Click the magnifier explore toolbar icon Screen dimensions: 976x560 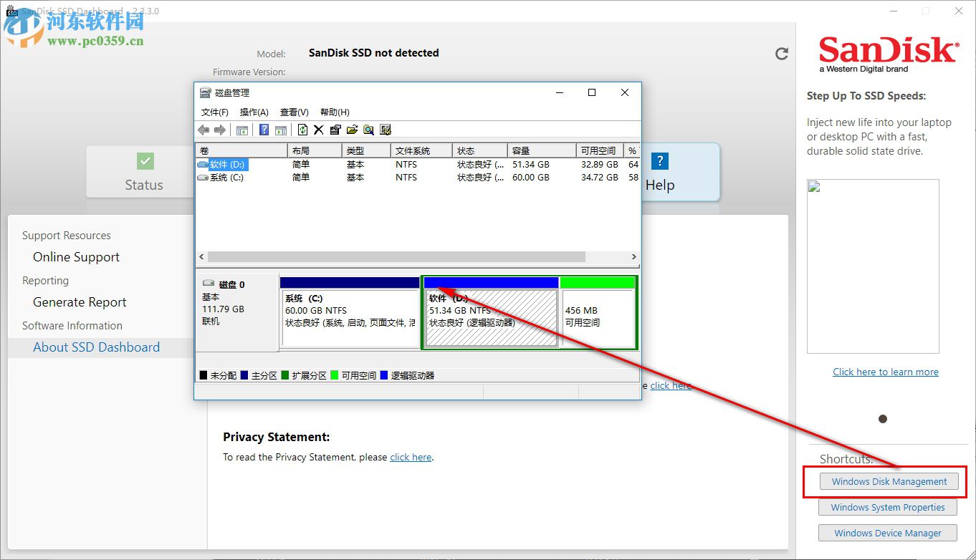pyautogui.click(x=368, y=130)
